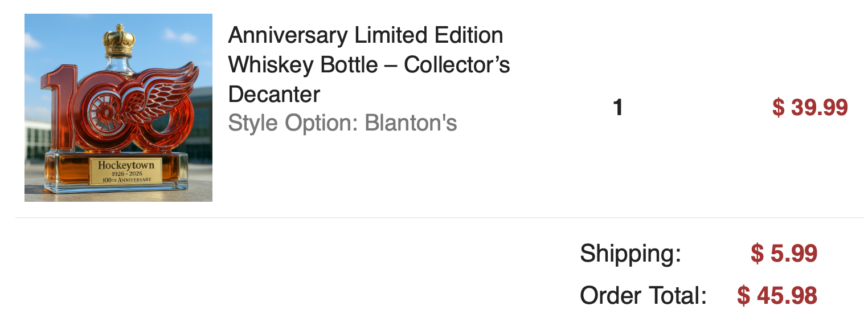Click the $ 5.99 shipping cost
The height and width of the screenshot is (326, 868).
[x=784, y=253]
